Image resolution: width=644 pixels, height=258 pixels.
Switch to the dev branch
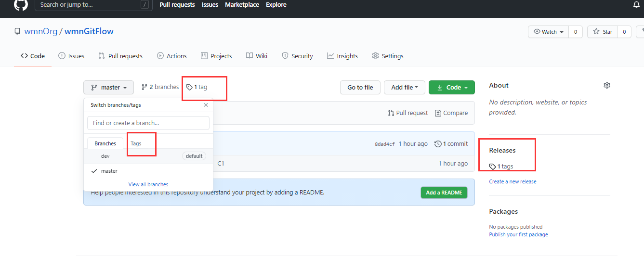[x=148, y=156]
